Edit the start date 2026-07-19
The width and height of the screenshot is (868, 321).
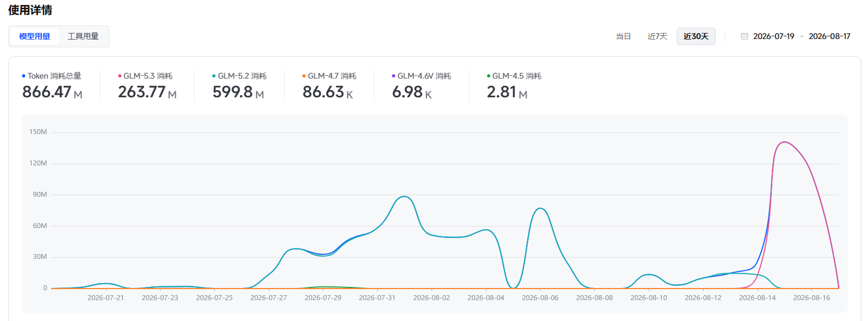(773, 36)
